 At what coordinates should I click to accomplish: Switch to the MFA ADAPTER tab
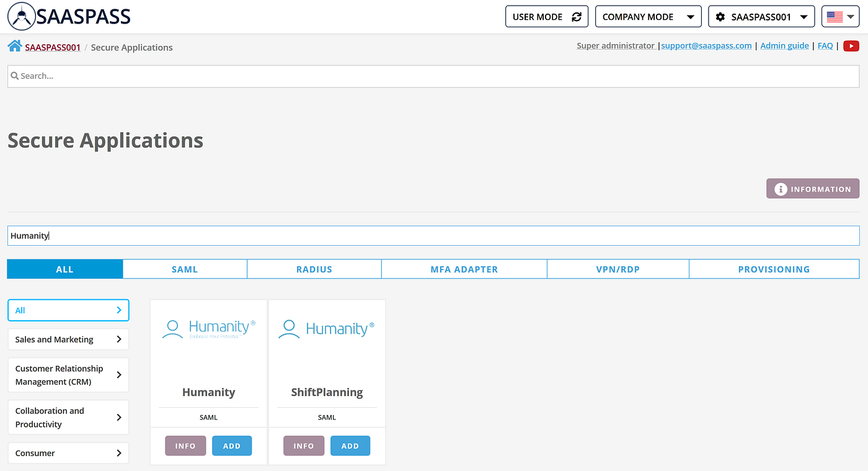point(464,269)
